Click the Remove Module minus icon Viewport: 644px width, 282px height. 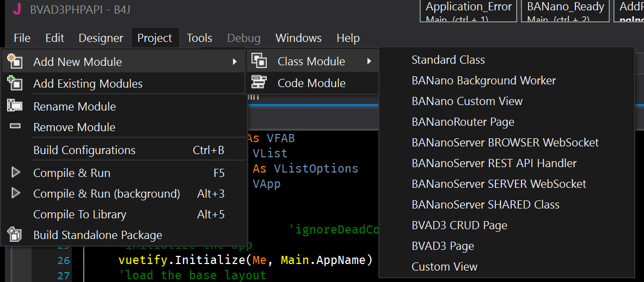[15, 126]
